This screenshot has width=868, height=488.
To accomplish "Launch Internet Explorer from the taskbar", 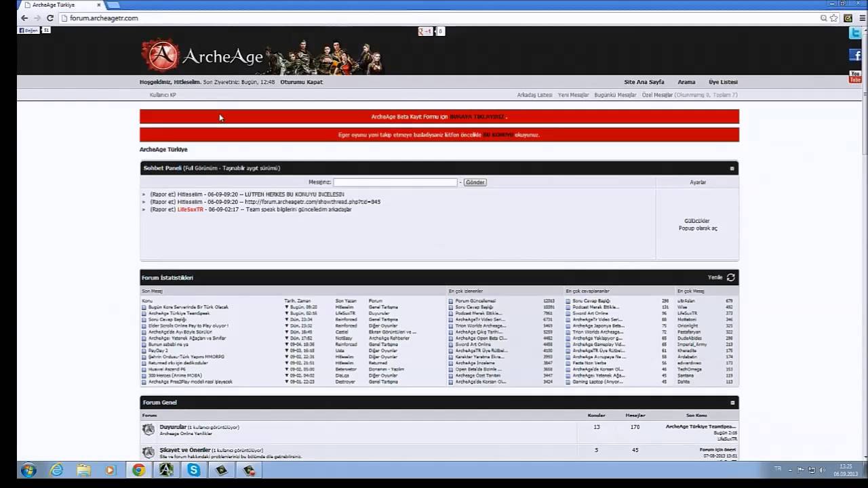I will point(56,470).
